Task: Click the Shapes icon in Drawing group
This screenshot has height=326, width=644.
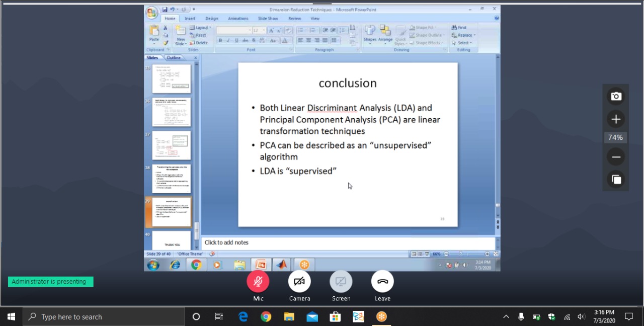Action: tap(370, 33)
